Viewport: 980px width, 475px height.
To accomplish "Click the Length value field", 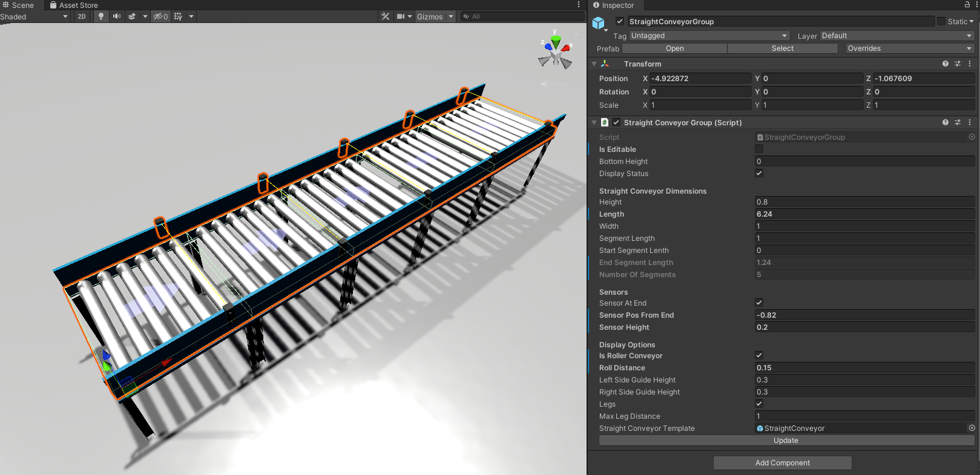I will pos(864,214).
